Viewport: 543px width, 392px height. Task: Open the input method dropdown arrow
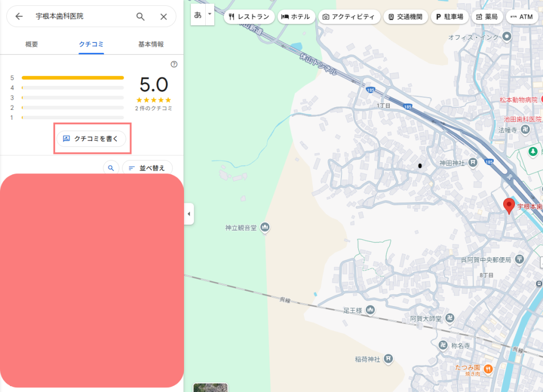(209, 14)
